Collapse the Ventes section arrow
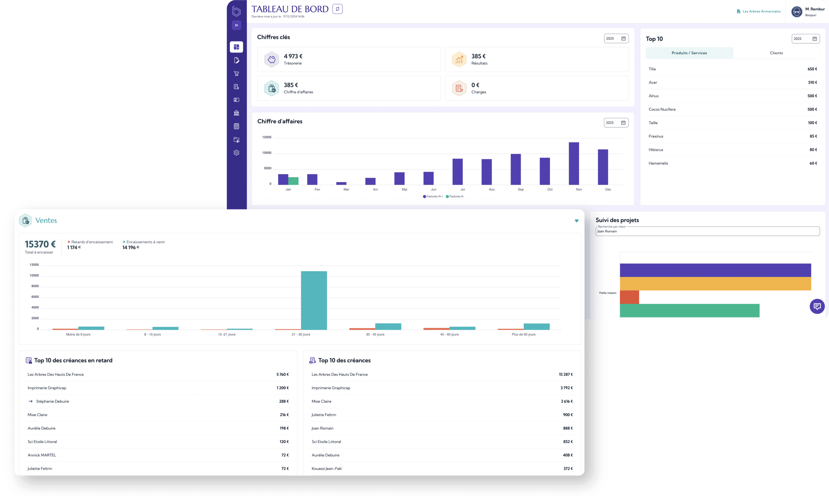The width and height of the screenshot is (829, 504). point(576,221)
